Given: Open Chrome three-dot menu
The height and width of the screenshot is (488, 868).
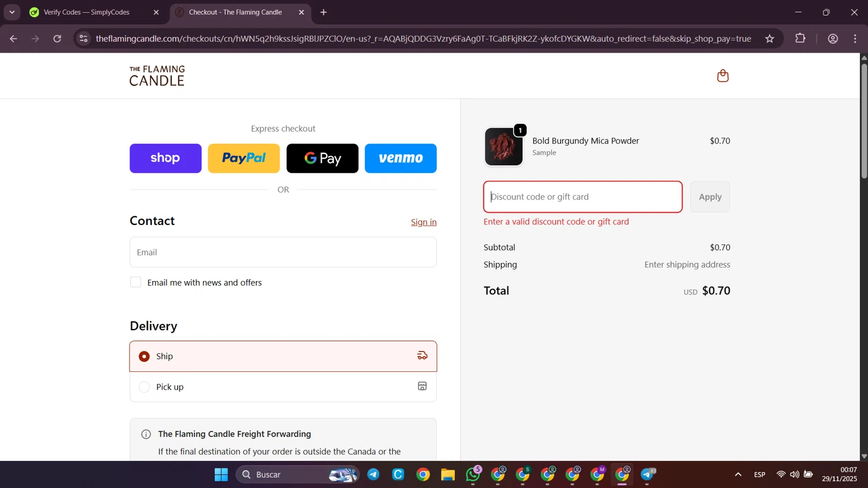Looking at the screenshot, I should tap(855, 39).
